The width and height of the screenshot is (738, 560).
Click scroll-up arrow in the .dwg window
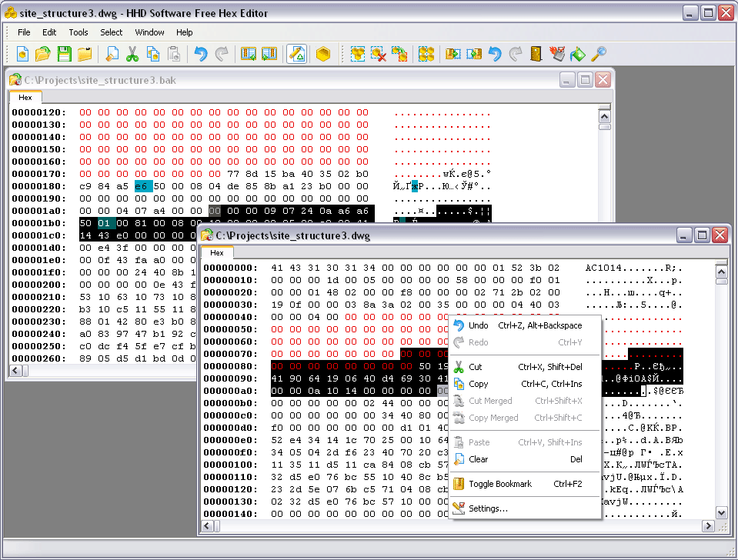tap(721, 272)
